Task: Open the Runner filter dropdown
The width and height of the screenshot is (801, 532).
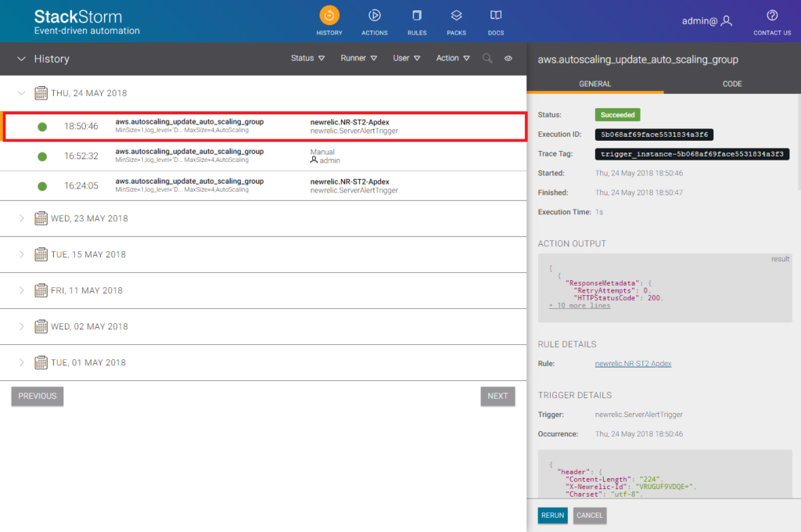Action: (x=358, y=58)
